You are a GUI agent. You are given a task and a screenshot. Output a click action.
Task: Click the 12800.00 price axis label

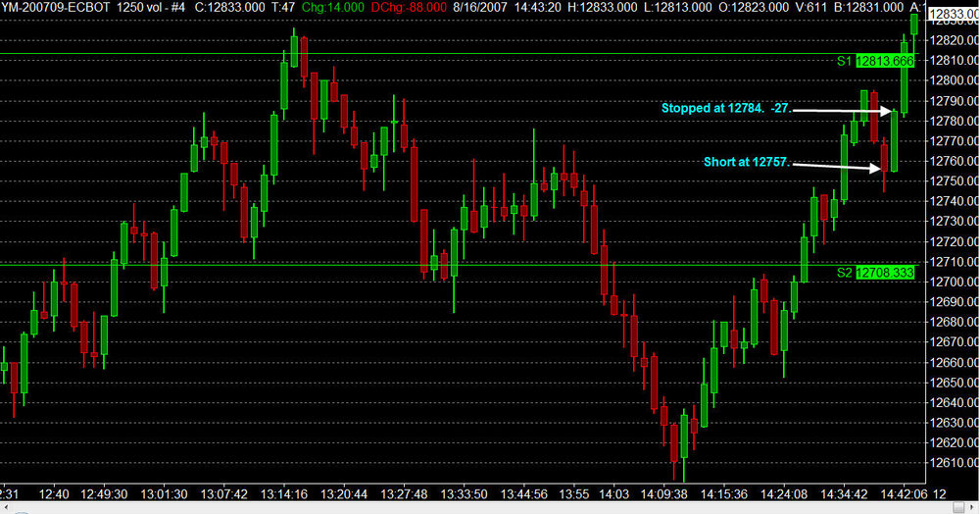tap(955, 80)
